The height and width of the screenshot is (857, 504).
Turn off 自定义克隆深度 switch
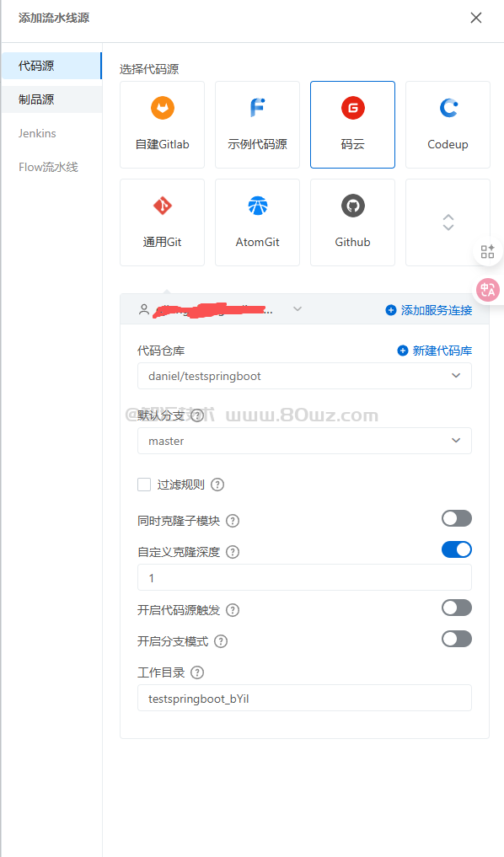(x=457, y=549)
